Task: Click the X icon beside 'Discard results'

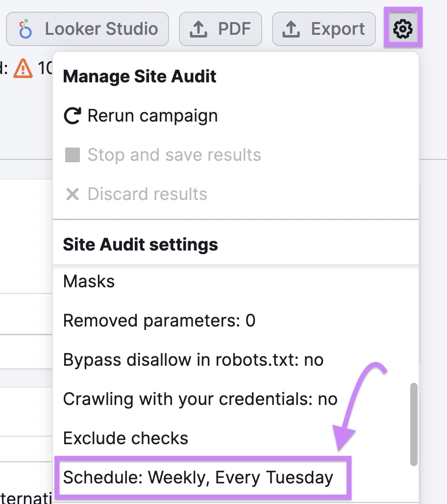Action: [x=72, y=194]
